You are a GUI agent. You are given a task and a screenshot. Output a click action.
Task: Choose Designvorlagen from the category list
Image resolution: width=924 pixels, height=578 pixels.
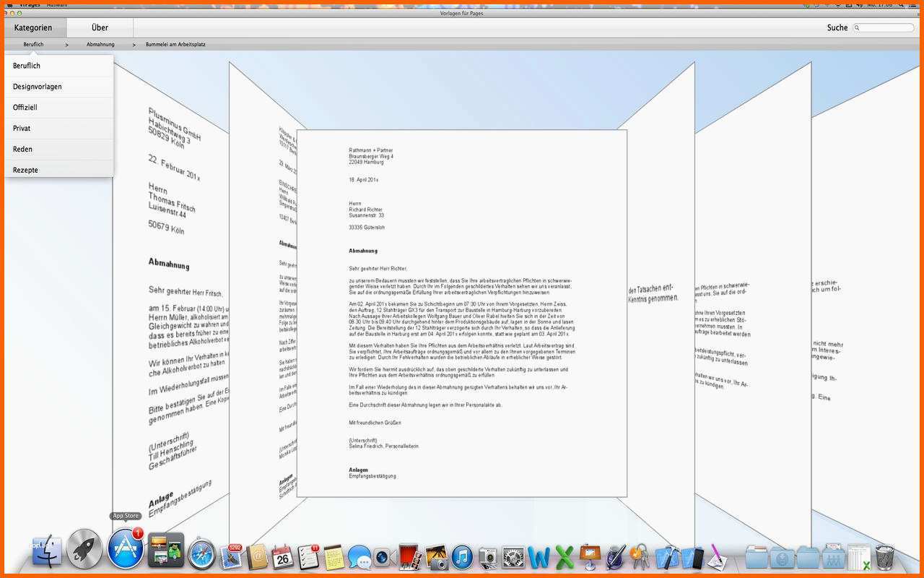coord(38,87)
